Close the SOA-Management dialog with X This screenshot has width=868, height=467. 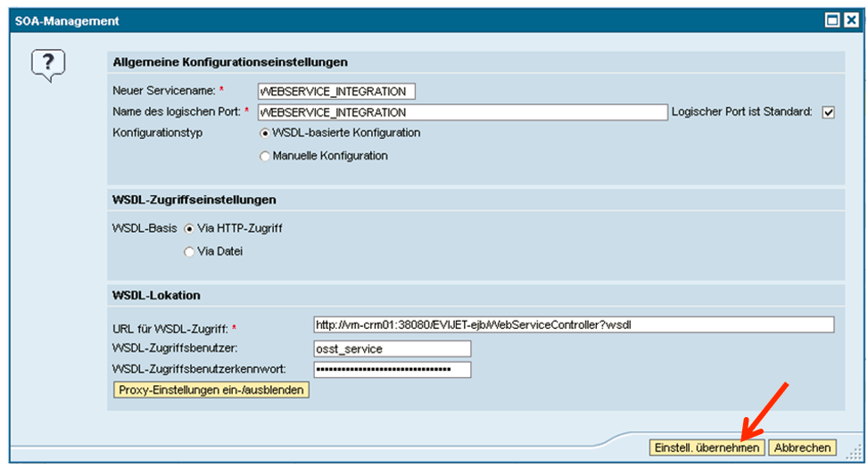click(849, 20)
